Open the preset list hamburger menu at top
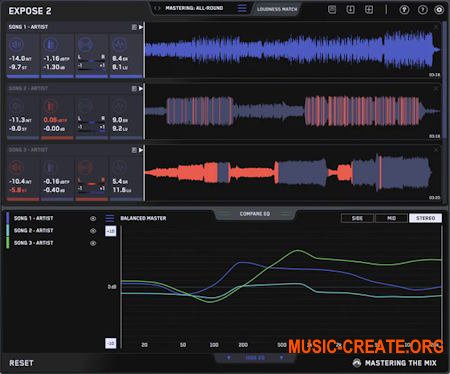Image resolution: width=450 pixels, height=374 pixels. [242, 8]
